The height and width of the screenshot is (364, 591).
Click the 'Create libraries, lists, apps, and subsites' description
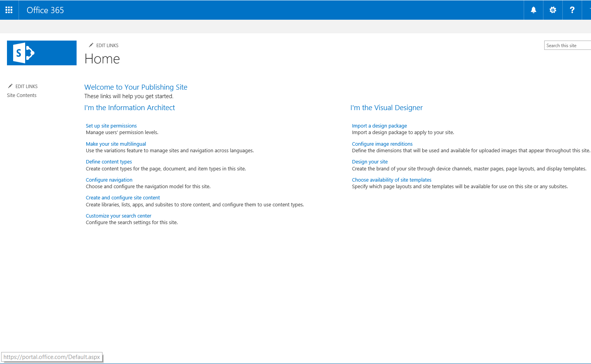[x=195, y=205]
